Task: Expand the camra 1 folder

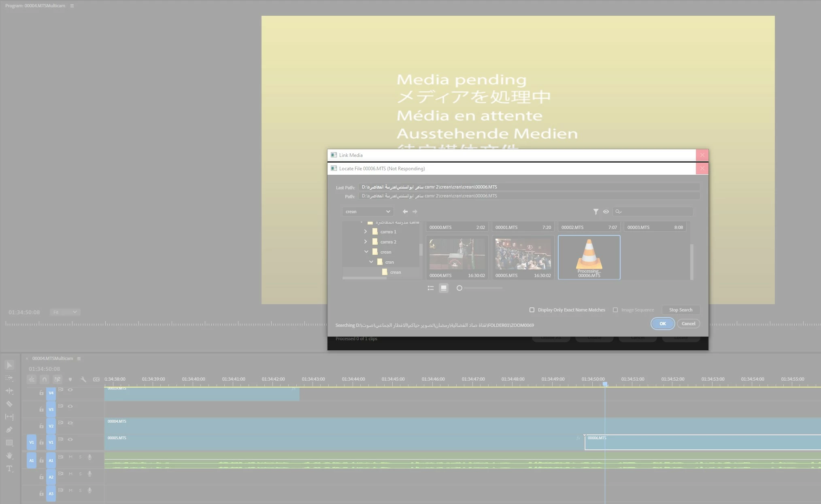Action: click(366, 232)
